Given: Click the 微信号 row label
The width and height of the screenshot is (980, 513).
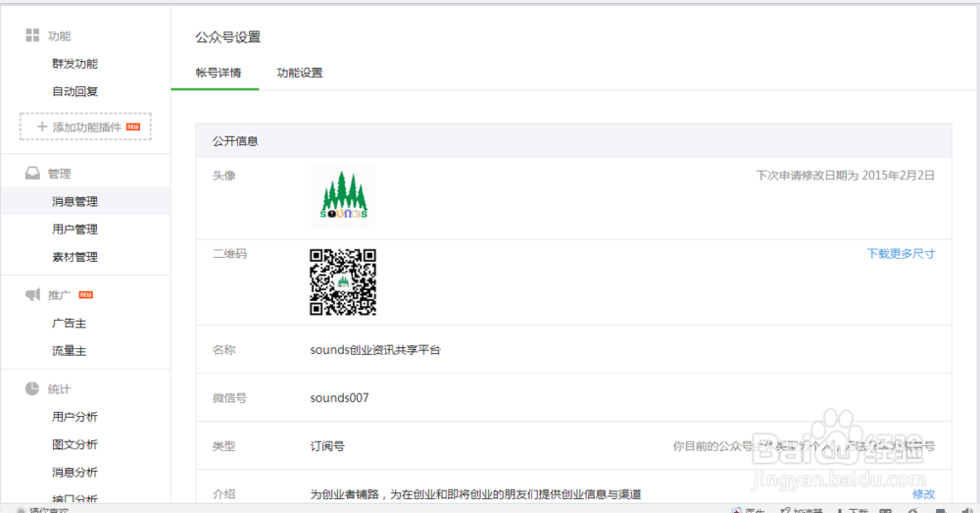Looking at the screenshot, I should pos(229,398).
